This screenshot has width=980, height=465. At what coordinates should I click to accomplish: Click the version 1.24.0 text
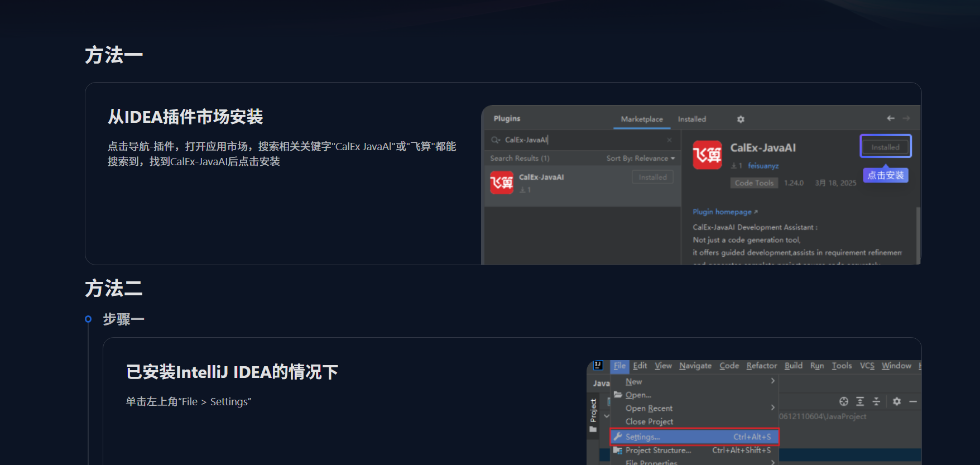pyautogui.click(x=794, y=183)
